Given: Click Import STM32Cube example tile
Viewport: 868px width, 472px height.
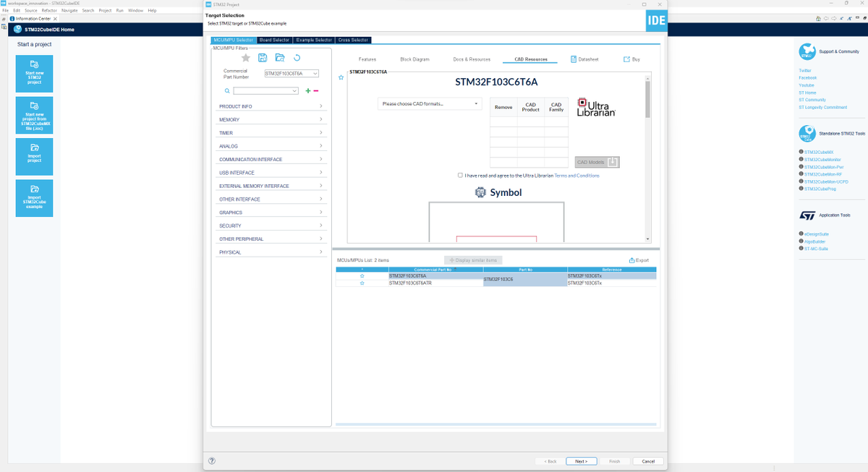Looking at the screenshot, I should tap(34, 197).
